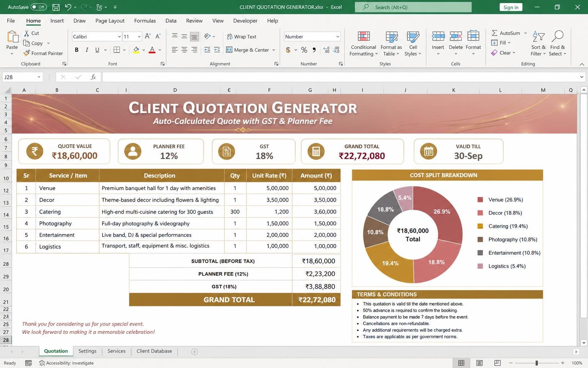The width and height of the screenshot is (588, 368).
Task: Click the Insert Function fx icon
Action: tap(93, 77)
